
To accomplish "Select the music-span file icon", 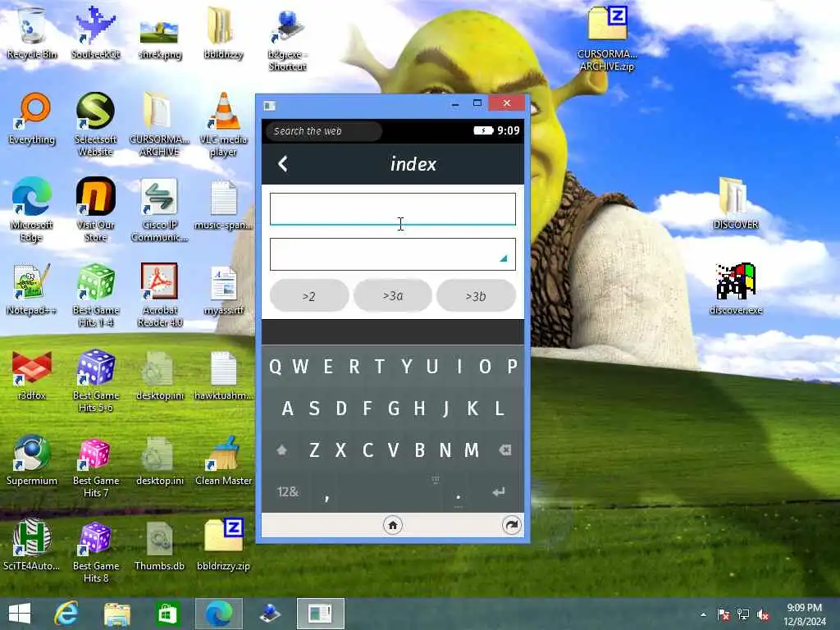I will [x=223, y=204].
